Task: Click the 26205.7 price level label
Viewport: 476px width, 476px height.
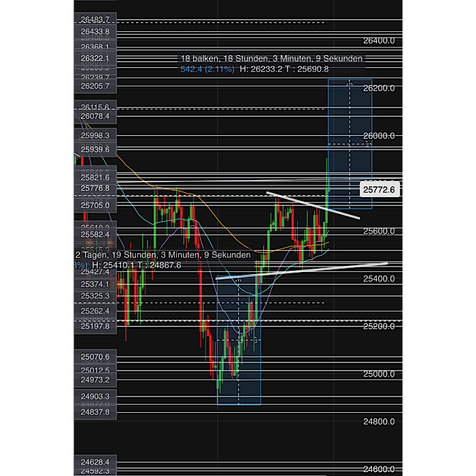Action: (95, 86)
